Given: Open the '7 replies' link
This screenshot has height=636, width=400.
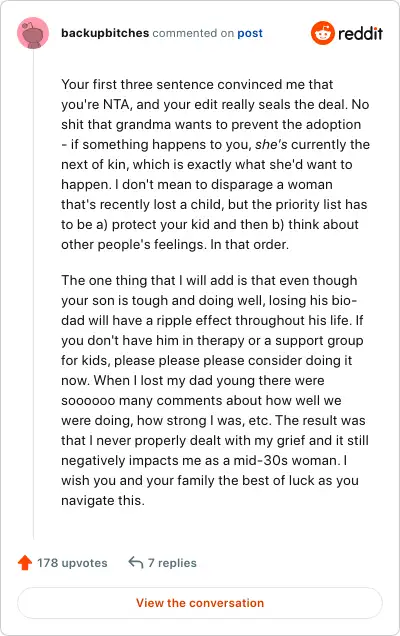Looking at the screenshot, I should (172, 563).
